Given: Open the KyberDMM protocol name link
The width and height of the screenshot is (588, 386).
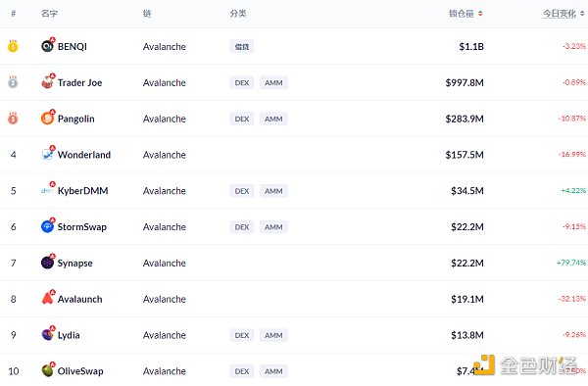Looking at the screenshot, I should pos(82,191).
